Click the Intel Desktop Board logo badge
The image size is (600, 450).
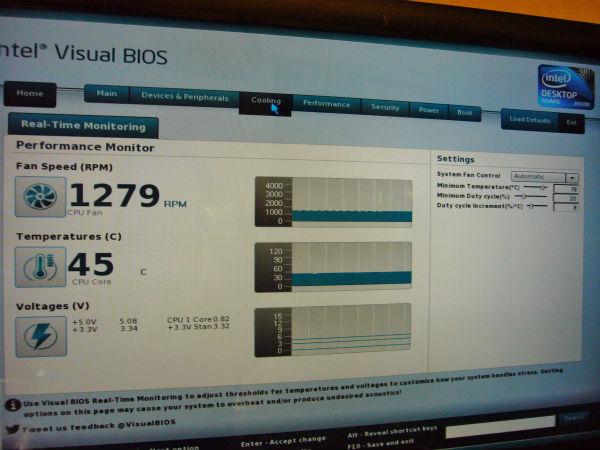566,87
